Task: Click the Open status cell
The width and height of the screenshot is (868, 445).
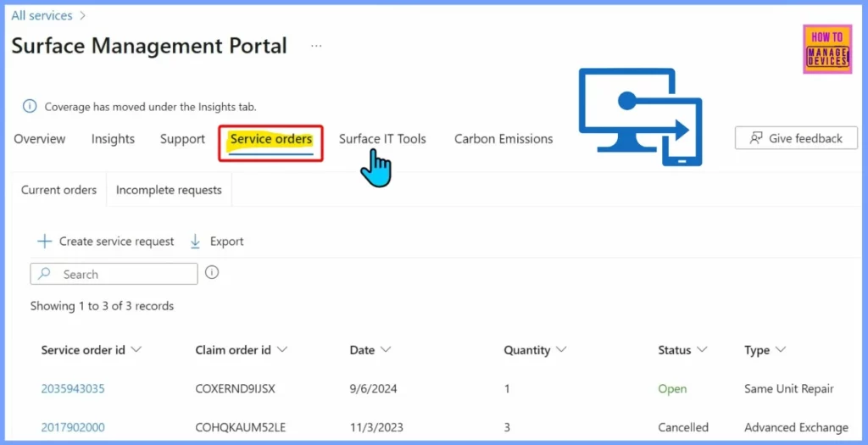Action: point(672,388)
